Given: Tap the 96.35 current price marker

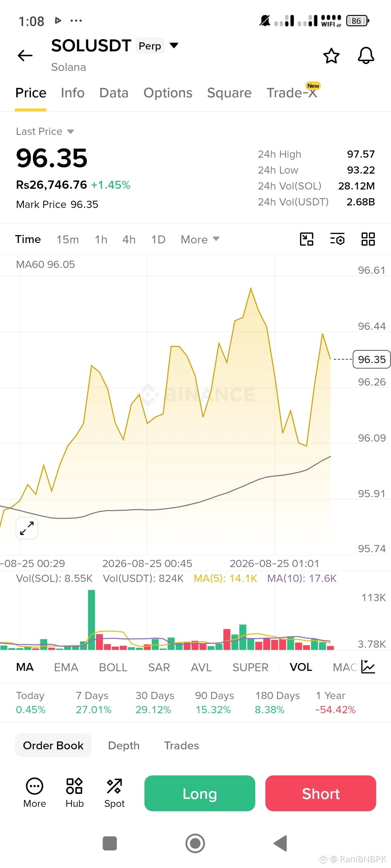Looking at the screenshot, I should [371, 359].
